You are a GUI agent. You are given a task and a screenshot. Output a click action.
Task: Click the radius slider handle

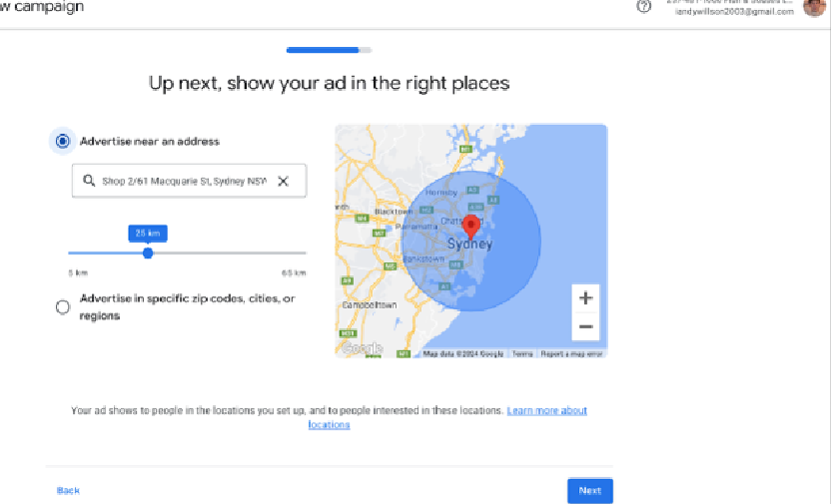coord(148,253)
